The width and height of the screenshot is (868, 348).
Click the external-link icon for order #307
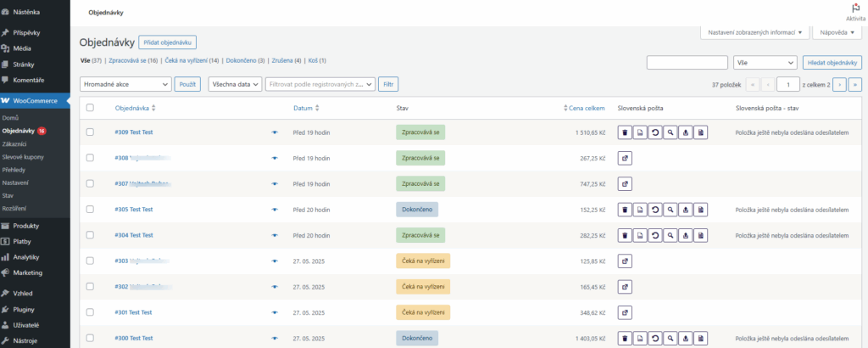coord(625,184)
